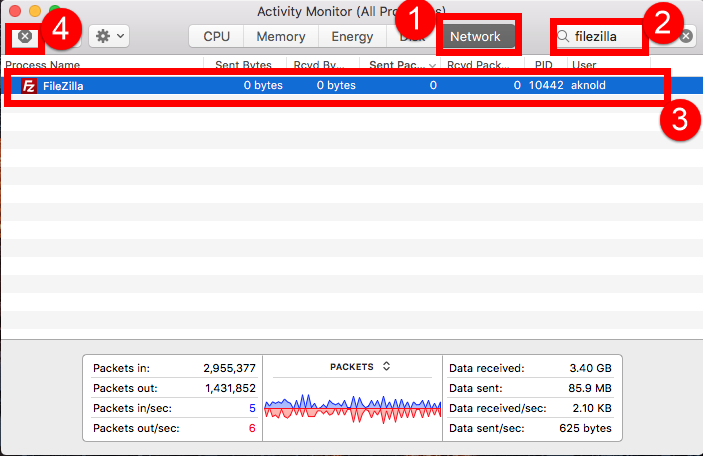Open the Energy tab

coord(352,36)
